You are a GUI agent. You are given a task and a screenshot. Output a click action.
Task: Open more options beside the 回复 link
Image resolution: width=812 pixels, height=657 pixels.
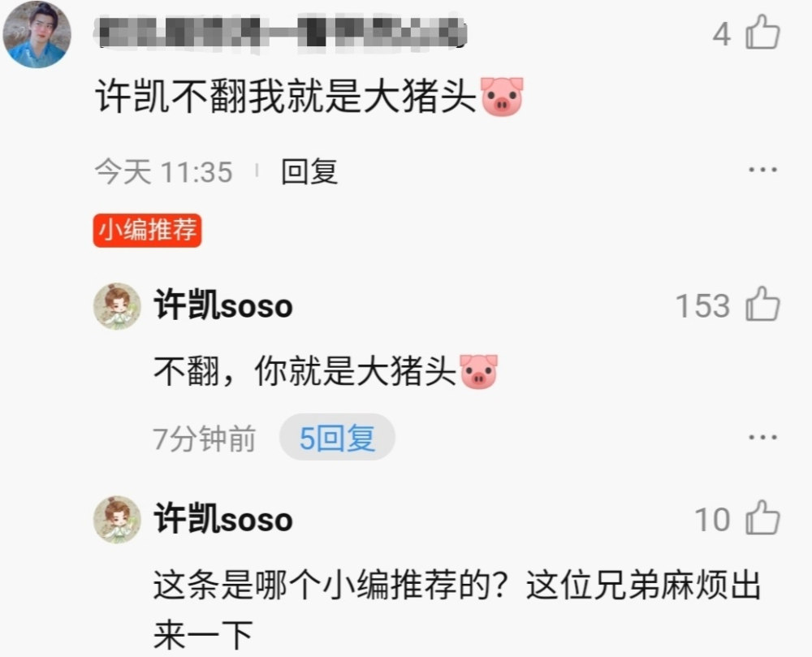(762, 170)
